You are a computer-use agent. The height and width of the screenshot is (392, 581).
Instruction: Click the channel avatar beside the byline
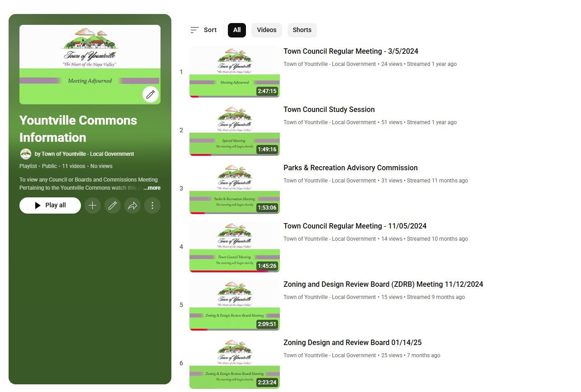pos(26,154)
